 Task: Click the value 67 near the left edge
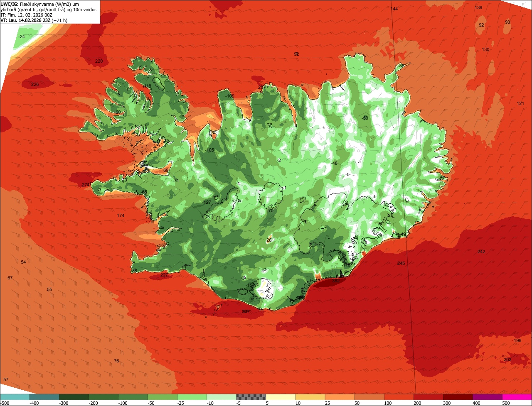[x=10, y=278]
